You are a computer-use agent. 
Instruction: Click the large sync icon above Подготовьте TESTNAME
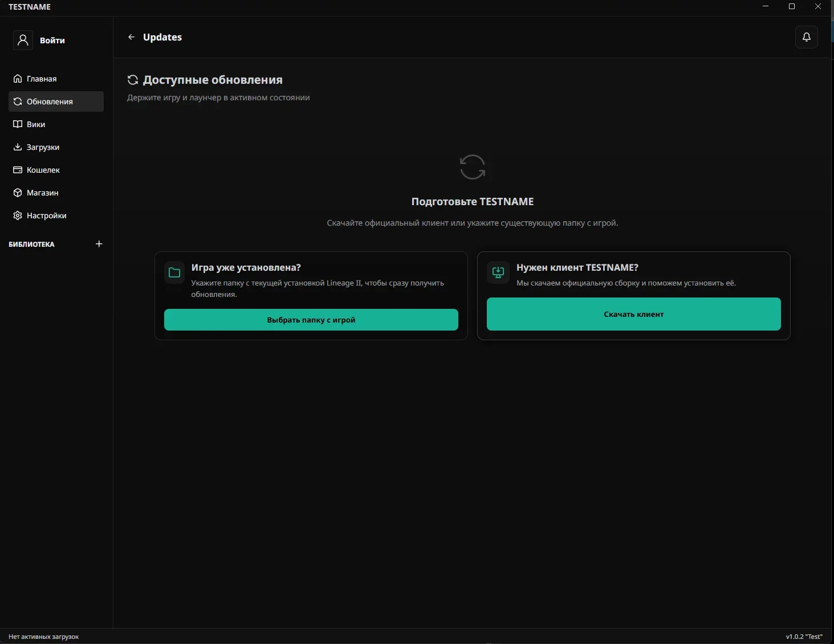pyautogui.click(x=473, y=167)
